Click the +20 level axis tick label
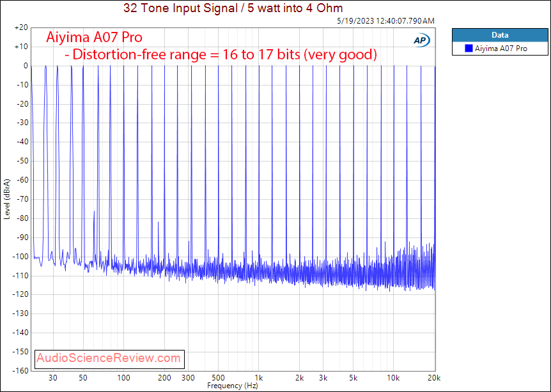This screenshot has width=551, height=392. point(21,27)
